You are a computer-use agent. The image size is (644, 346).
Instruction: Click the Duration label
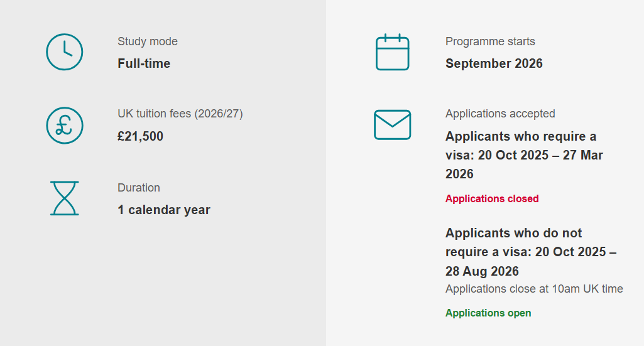139,188
